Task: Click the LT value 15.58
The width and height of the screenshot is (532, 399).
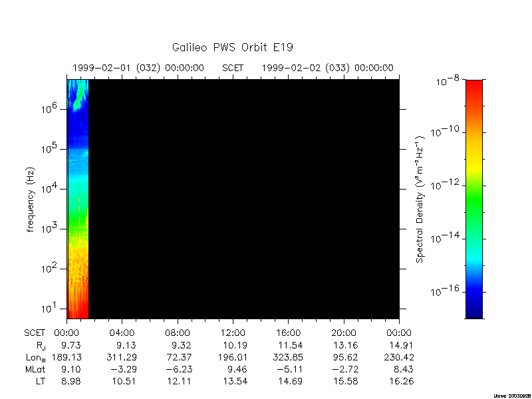Action: (346, 381)
